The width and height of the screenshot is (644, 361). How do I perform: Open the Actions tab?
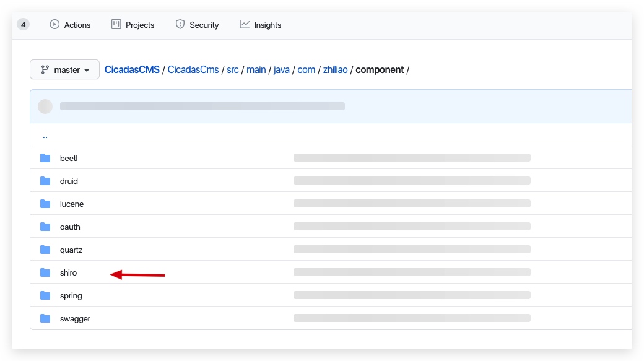[70, 25]
